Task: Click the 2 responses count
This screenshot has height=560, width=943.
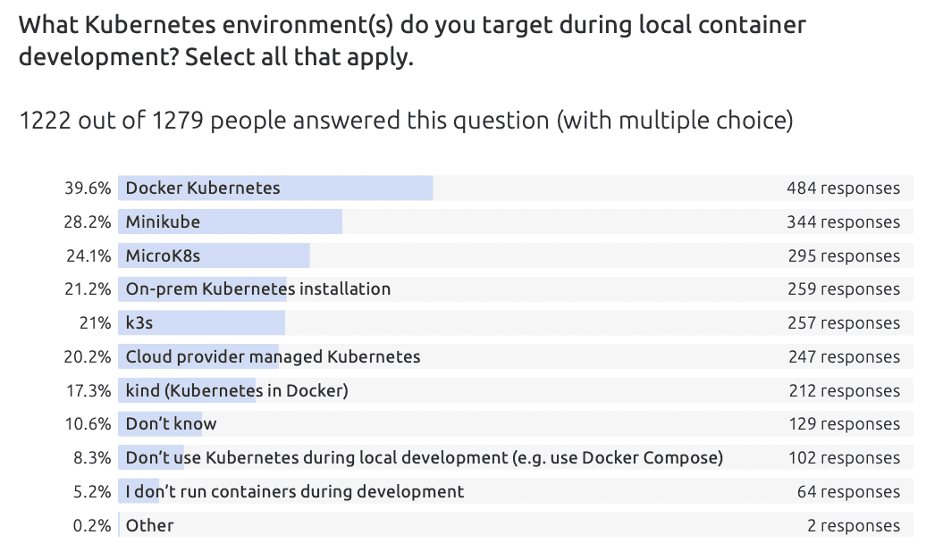Action: (x=854, y=525)
